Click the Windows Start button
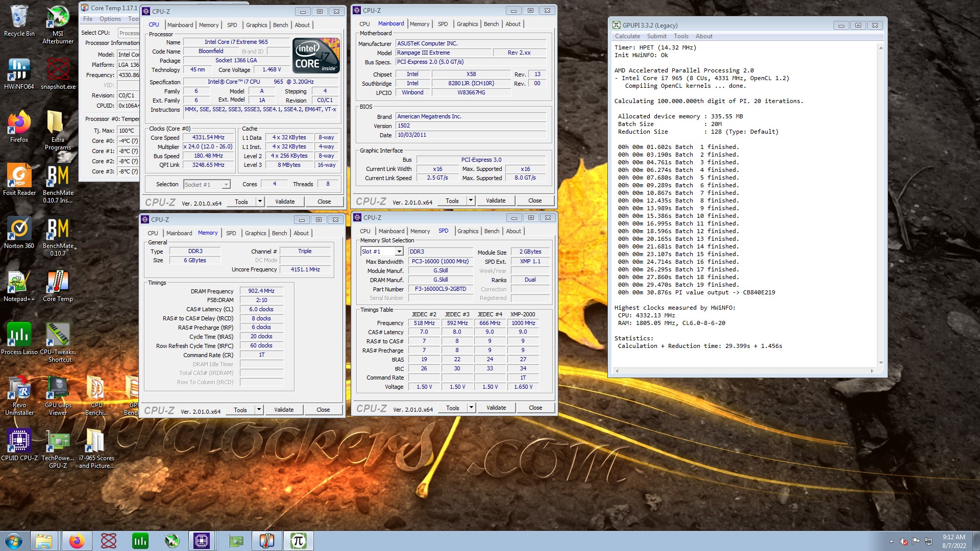Screen dimensions: 980x551 (x=14, y=541)
